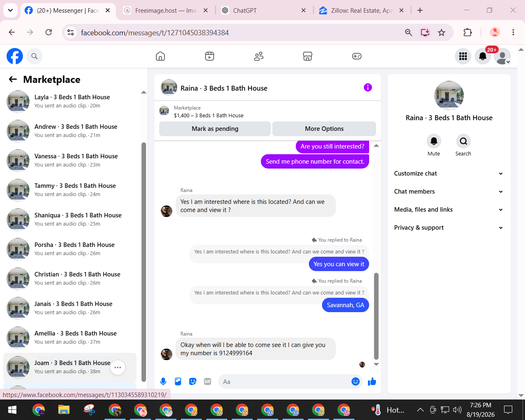Open Christian 3 Beds 1 Bath House conversation
This screenshot has height=420, width=525.
click(70, 278)
